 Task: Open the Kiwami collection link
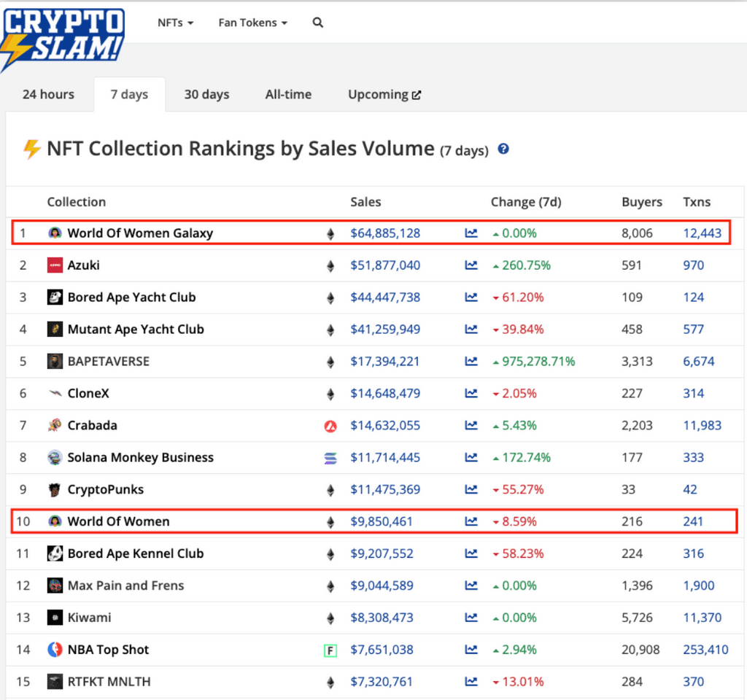point(89,618)
